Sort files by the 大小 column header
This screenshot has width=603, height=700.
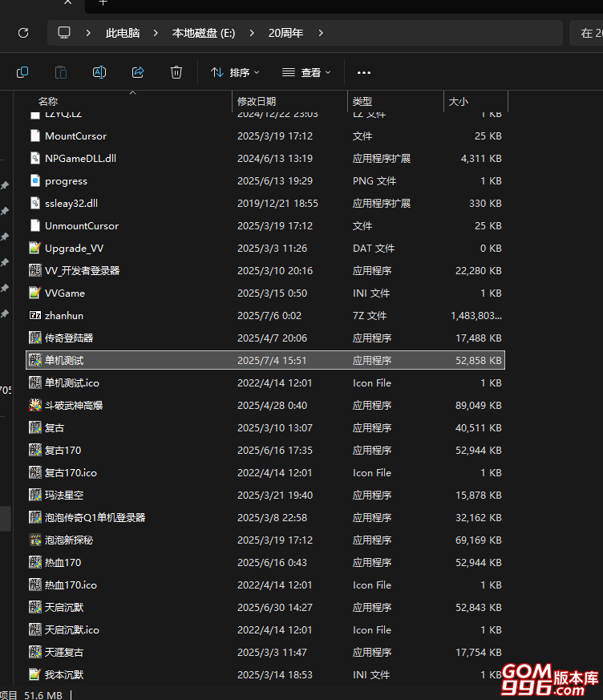459,102
